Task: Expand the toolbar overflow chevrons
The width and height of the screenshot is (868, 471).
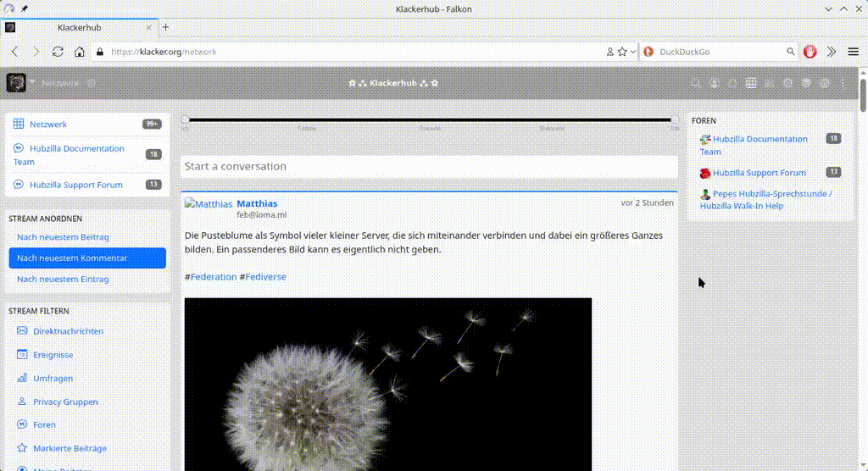Action: pos(832,52)
